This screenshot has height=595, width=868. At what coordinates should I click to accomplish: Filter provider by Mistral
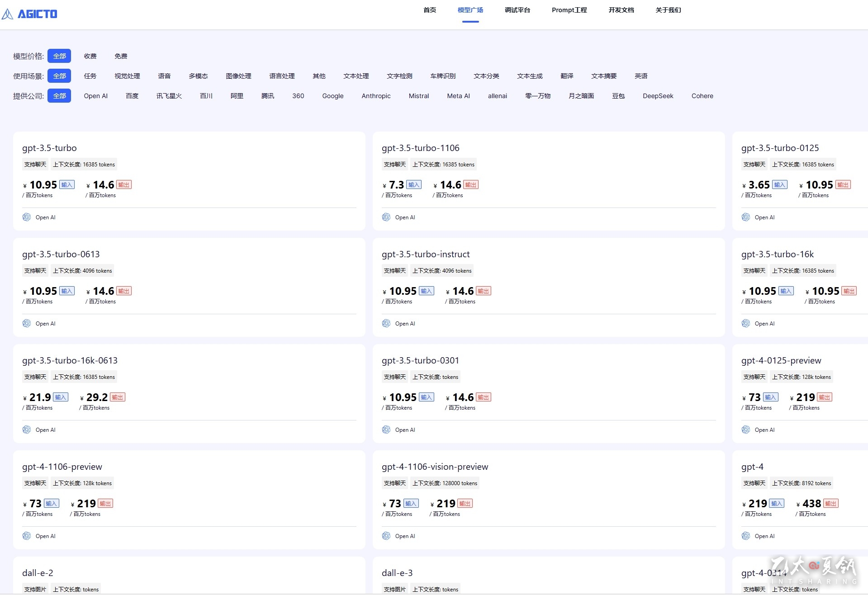click(x=419, y=96)
